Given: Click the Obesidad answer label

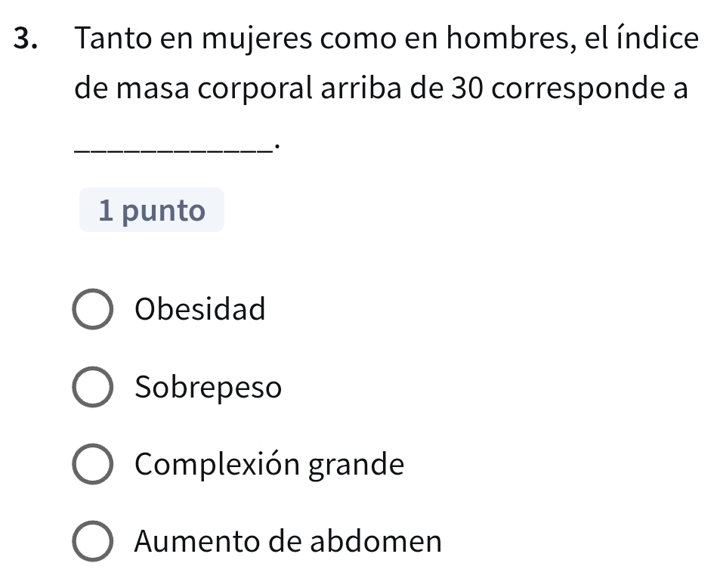Looking at the screenshot, I should click(x=199, y=309).
